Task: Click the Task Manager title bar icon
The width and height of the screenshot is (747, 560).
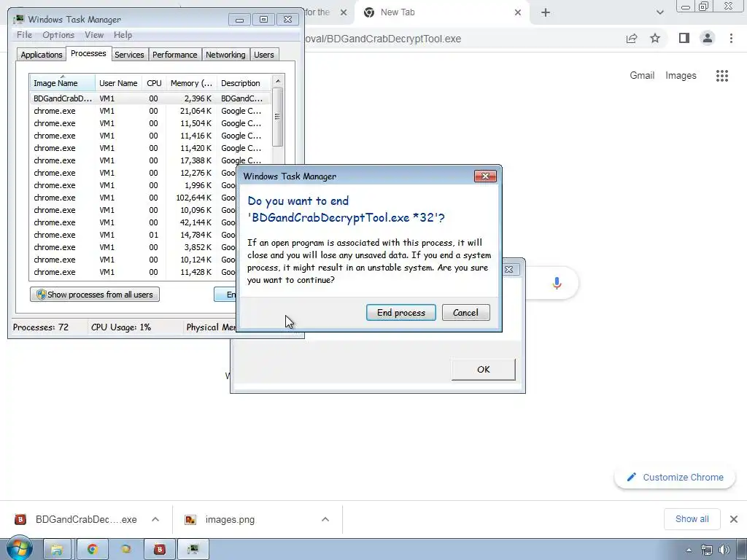Action: (x=19, y=19)
